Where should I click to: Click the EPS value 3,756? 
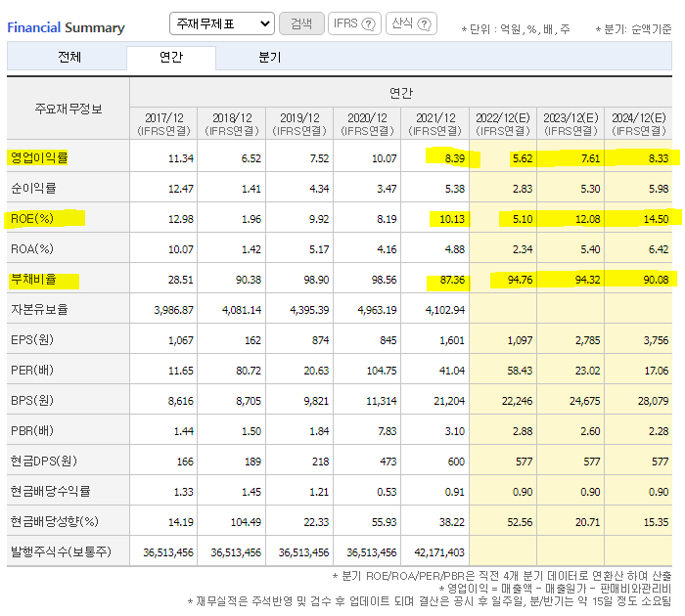click(x=657, y=340)
